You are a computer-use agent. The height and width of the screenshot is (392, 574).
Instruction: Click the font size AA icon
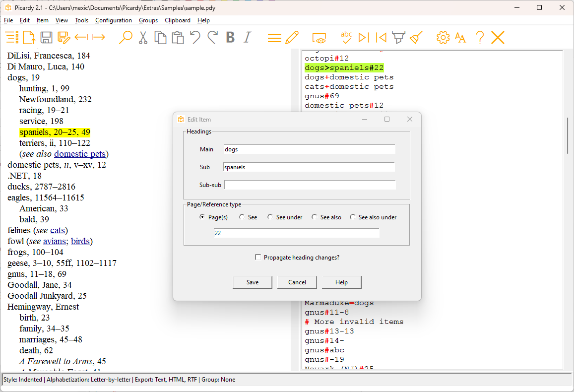(460, 37)
